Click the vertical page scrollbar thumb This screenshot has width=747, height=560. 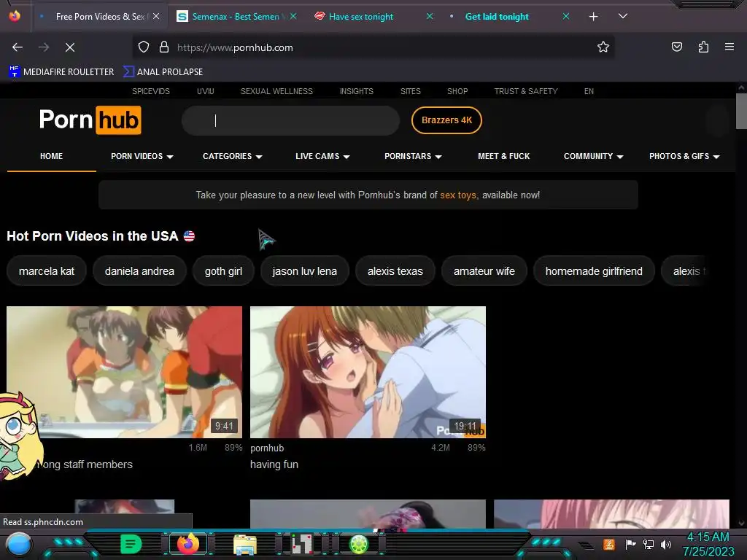point(741,111)
